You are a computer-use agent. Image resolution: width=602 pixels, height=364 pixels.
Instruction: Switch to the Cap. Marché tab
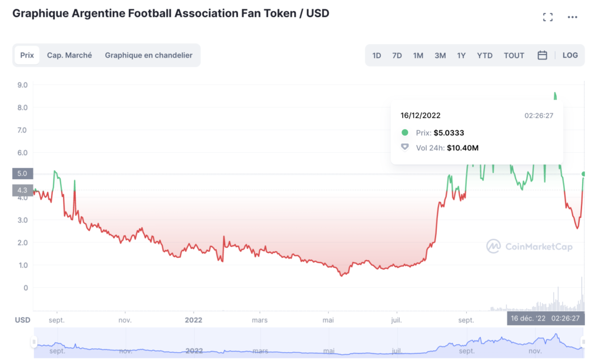tap(69, 55)
